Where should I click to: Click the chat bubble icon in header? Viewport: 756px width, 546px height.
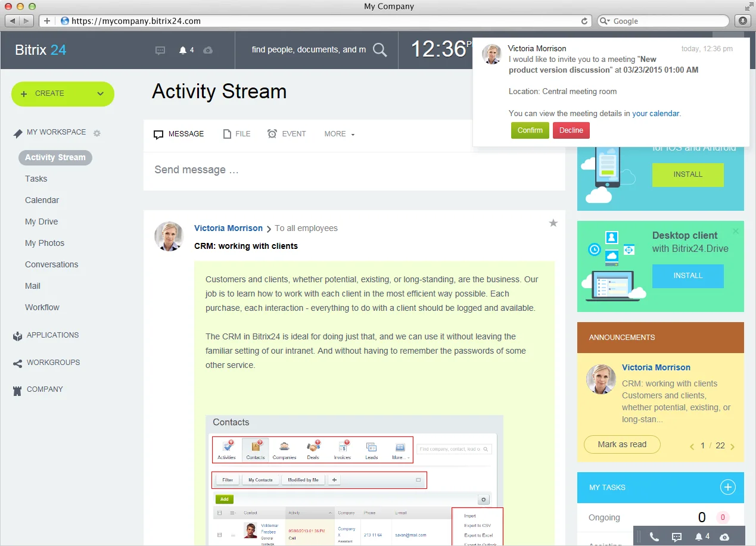[x=160, y=51]
